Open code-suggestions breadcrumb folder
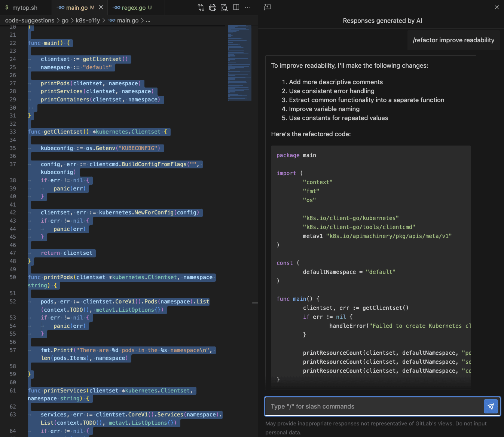Viewport: 504px width, 437px height. coord(30,20)
